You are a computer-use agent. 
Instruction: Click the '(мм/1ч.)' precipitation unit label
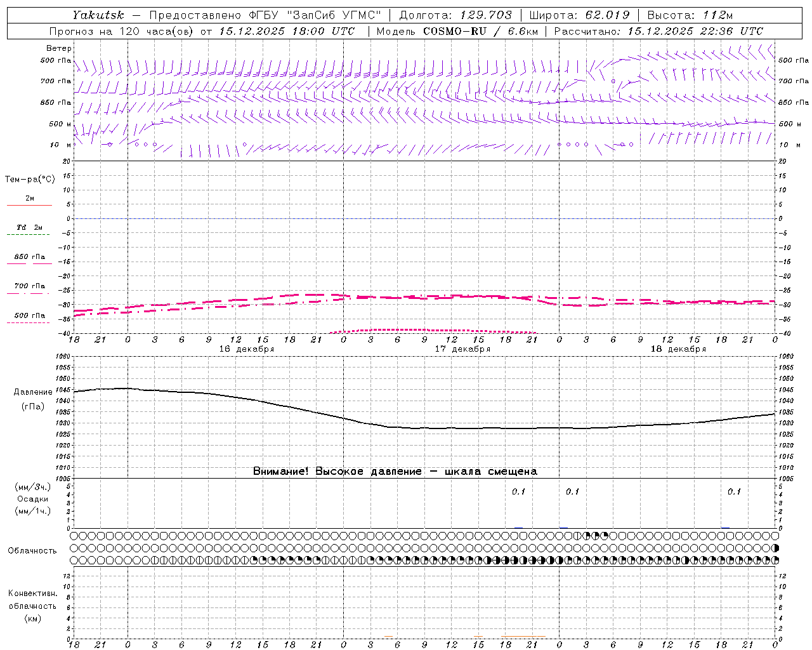point(33,511)
